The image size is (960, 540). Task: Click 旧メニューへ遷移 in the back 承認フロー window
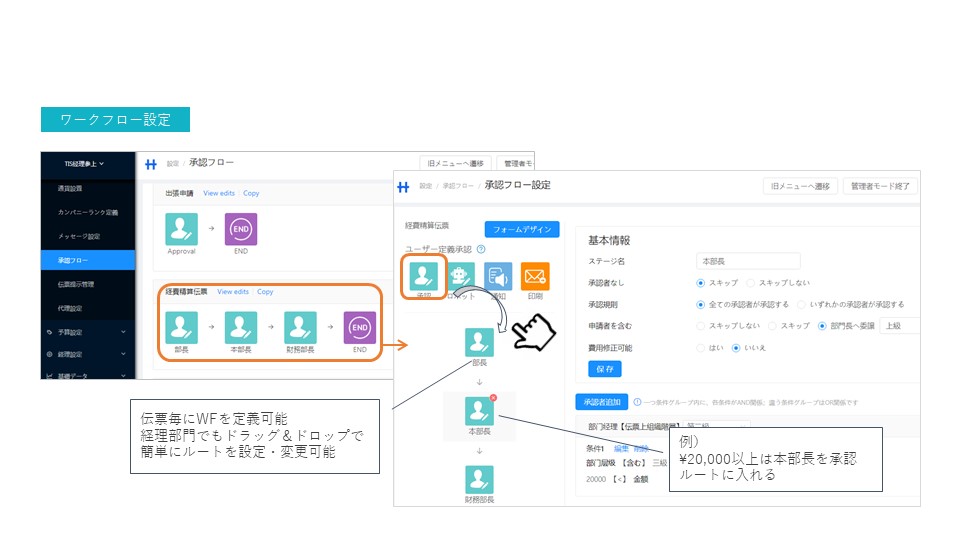[x=456, y=163]
